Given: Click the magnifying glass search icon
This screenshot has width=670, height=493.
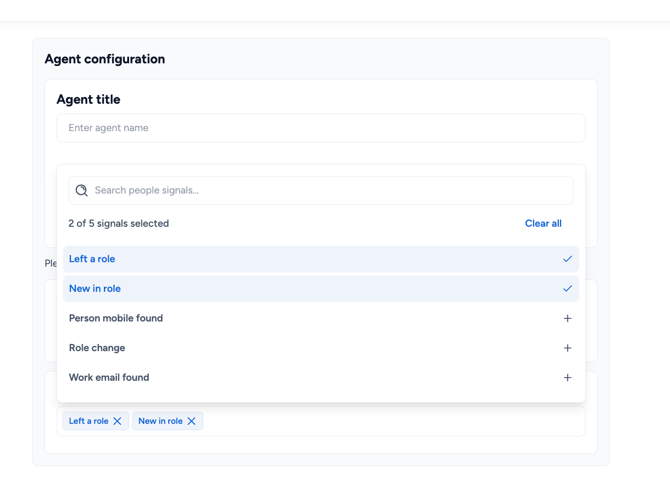Looking at the screenshot, I should click(x=82, y=190).
